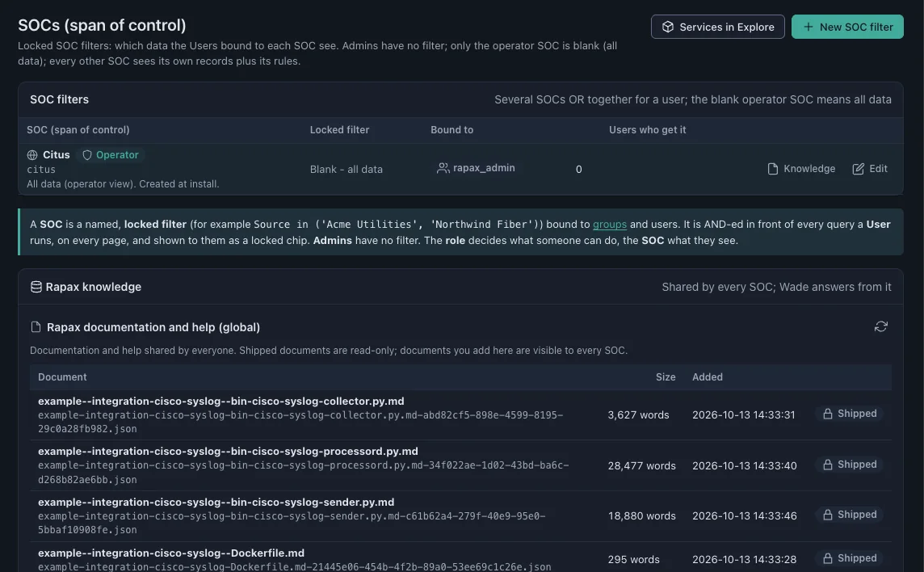Screen dimensions: 924x572
Task: Click the Users who get it header
Action: 647,130
